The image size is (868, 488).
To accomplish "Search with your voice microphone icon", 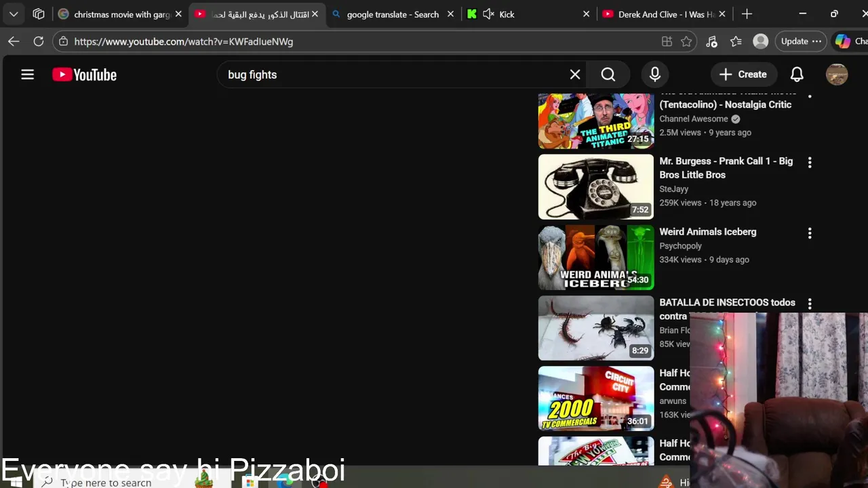I will [x=655, y=75].
